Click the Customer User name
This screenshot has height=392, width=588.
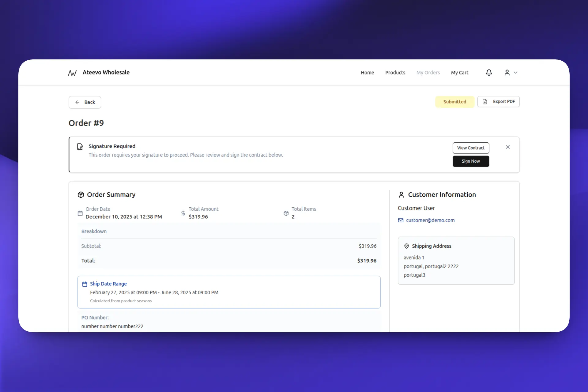(416, 208)
